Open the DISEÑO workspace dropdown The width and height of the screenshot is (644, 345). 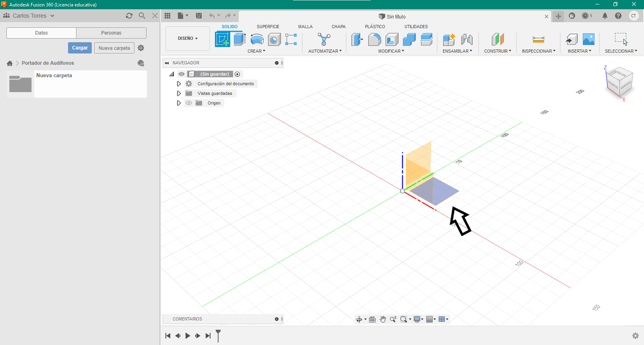pos(188,39)
